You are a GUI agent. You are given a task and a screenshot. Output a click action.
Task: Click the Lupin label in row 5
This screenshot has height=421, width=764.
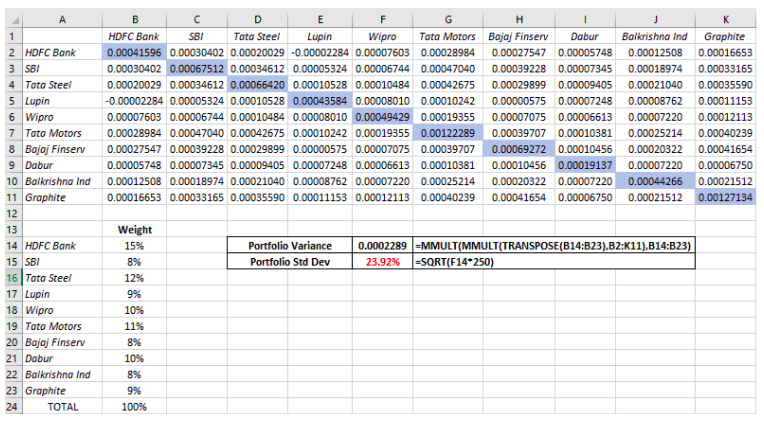click(x=62, y=100)
